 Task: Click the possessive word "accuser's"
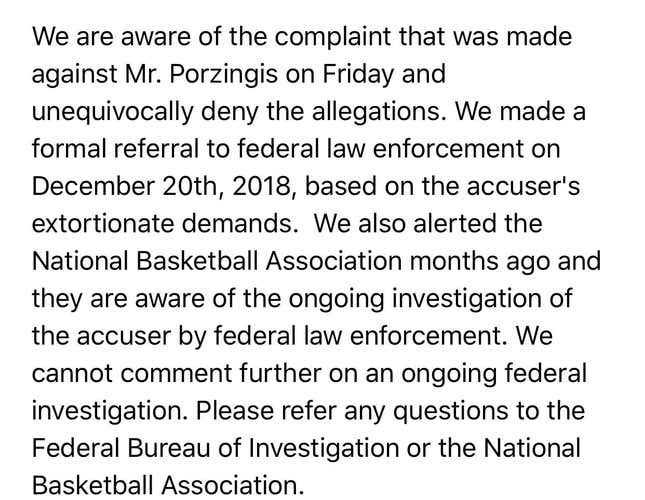click(x=523, y=186)
